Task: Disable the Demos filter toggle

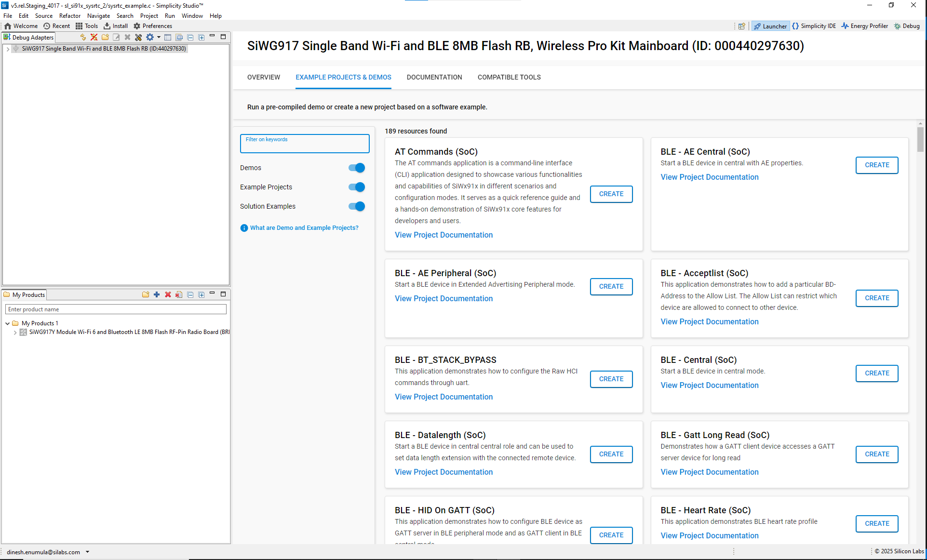Action: tap(357, 168)
